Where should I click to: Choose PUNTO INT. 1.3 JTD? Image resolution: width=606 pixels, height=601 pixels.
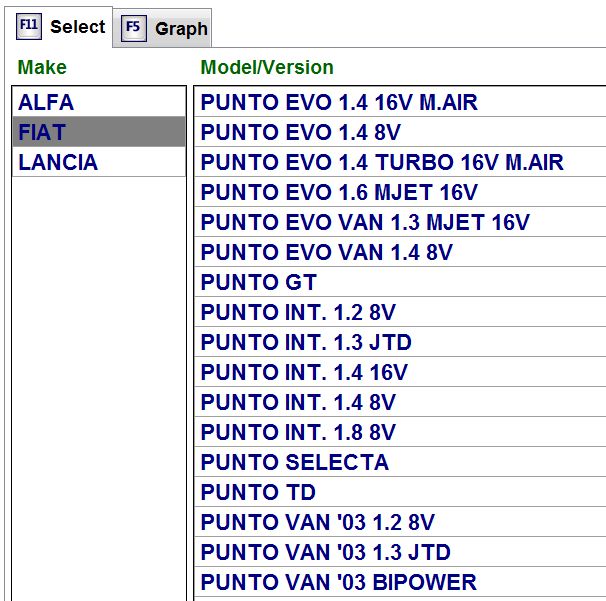click(x=400, y=342)
